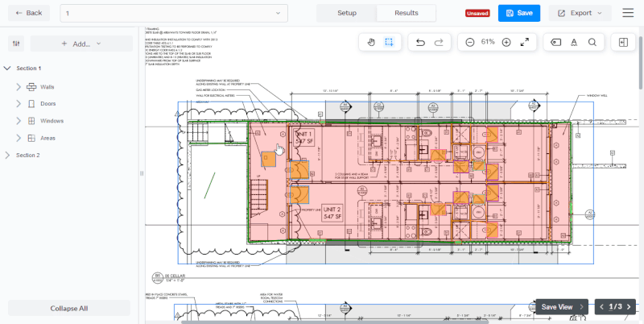Click the undo arrow
This screenshot has width=644, height=324.
(x=420, y=42)
